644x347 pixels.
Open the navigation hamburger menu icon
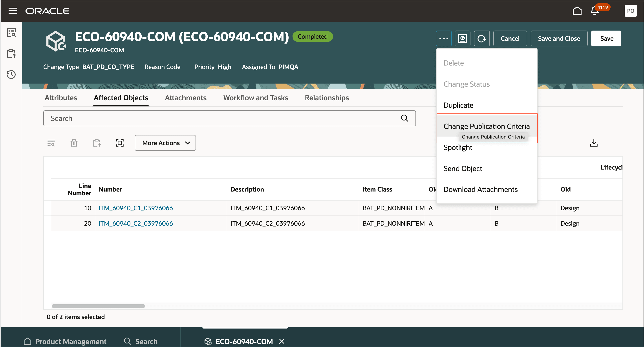coord(13,11)
